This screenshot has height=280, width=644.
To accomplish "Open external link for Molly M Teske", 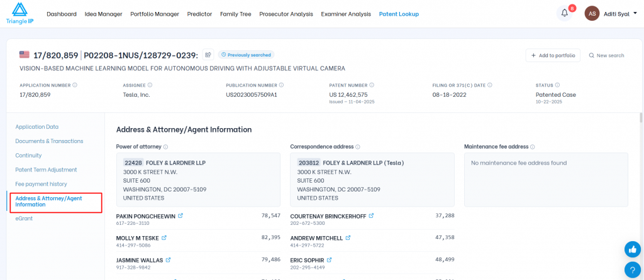I will [164, 238].
